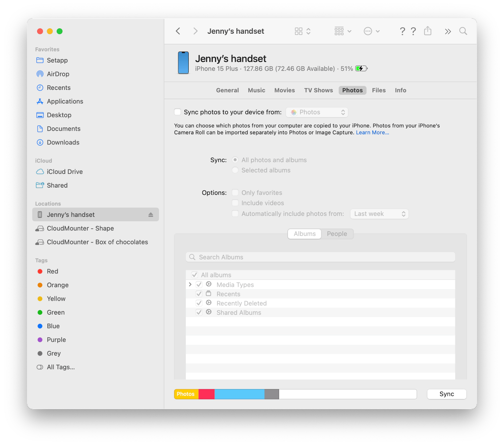Image resolution: width=504 pixels, height=445 pixels.
Task: Open the group-by view options icon
Action: (339, 31)
